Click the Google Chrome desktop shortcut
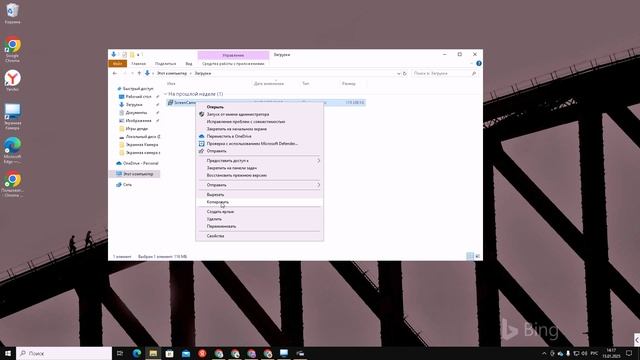The image size is (640, 360). [x=12, y=49]
